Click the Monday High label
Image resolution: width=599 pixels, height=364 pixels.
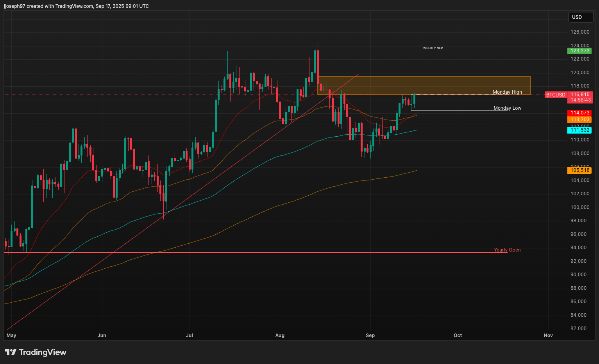point(507,92)
